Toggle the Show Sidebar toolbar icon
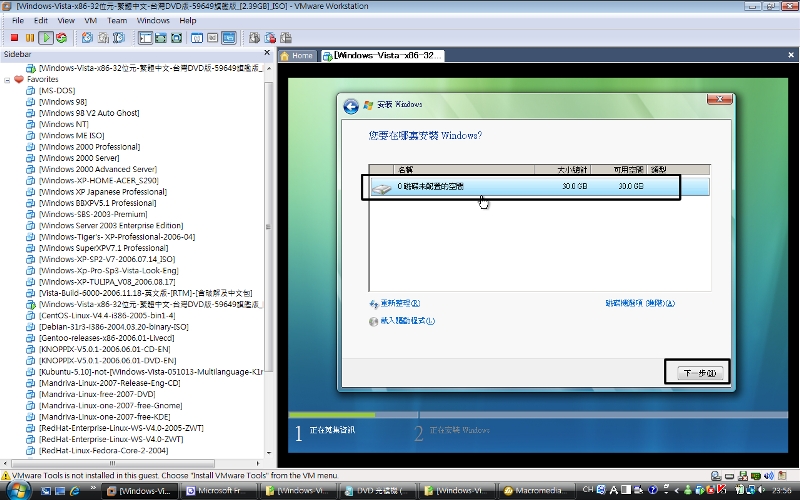The width and height of the screenshot is (800, 500). [x=145, y=38]
